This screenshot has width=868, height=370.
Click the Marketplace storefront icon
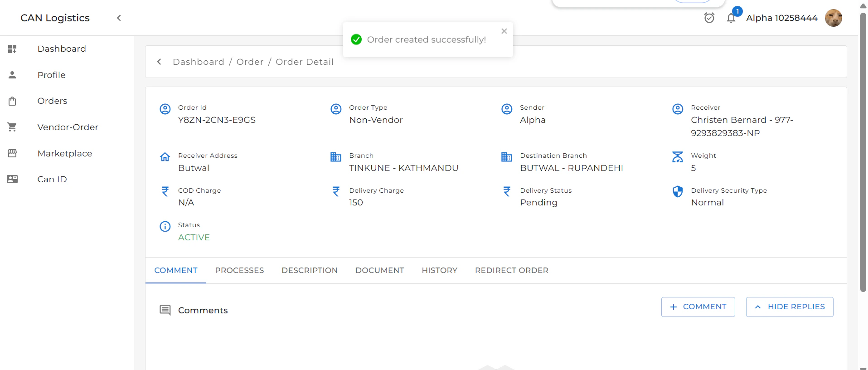coord(12,153)
